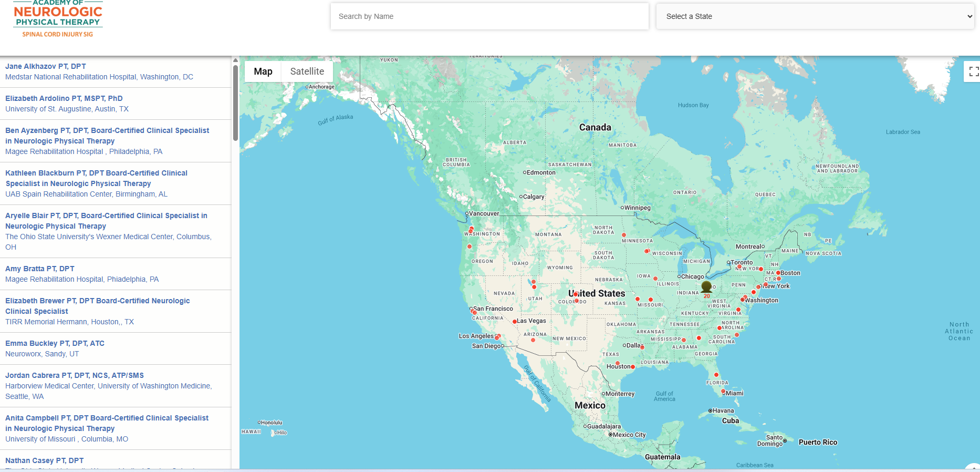Switch map to Satellite view

[x=307, y=71]
